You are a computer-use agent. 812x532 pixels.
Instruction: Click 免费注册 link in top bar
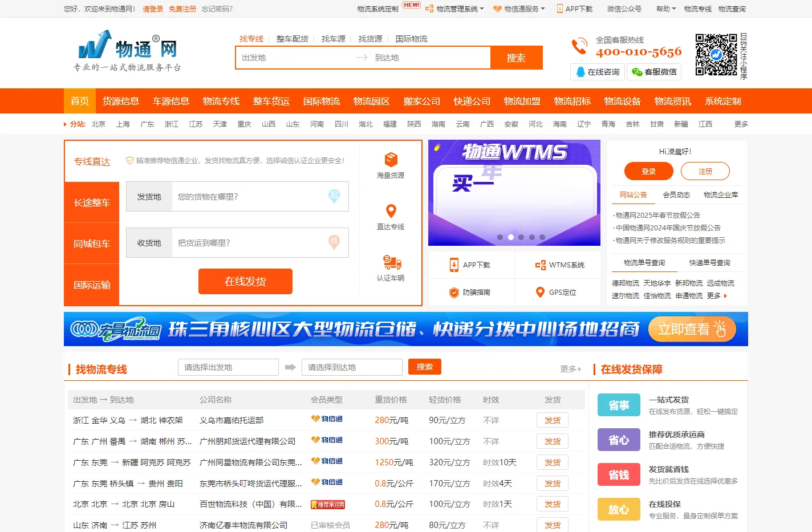click(x=182, y=9)
